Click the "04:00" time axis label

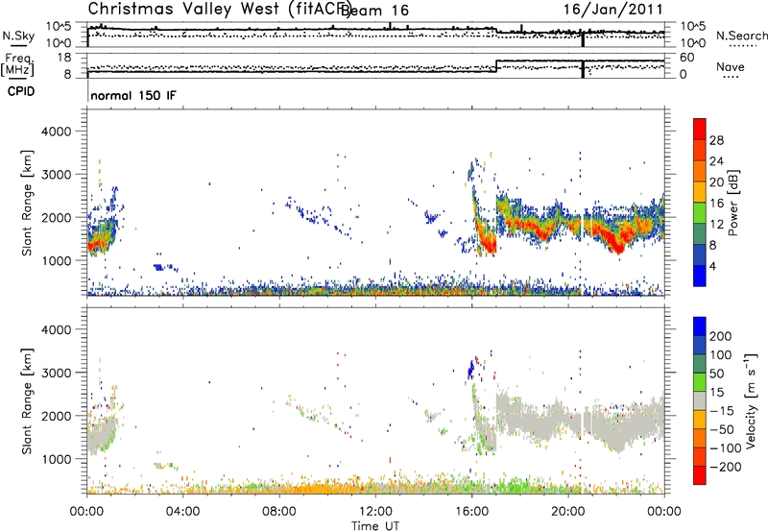[x=183, y=512]
